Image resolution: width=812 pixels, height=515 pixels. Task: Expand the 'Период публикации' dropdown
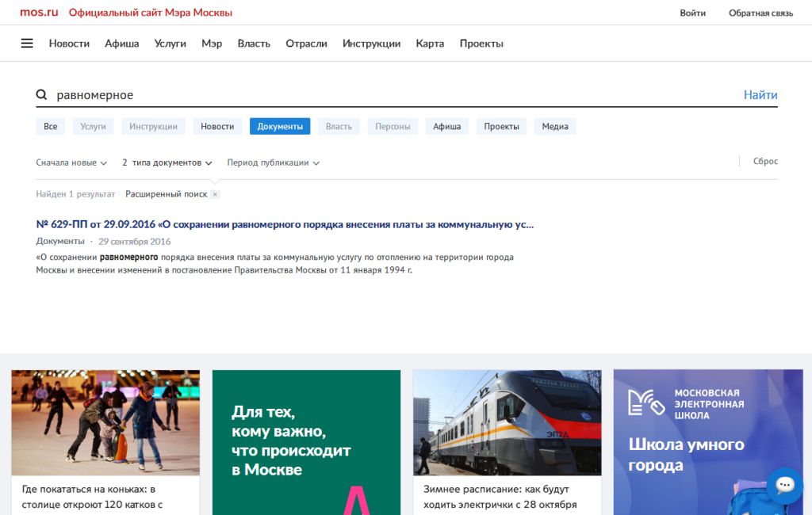coord(273,162)
